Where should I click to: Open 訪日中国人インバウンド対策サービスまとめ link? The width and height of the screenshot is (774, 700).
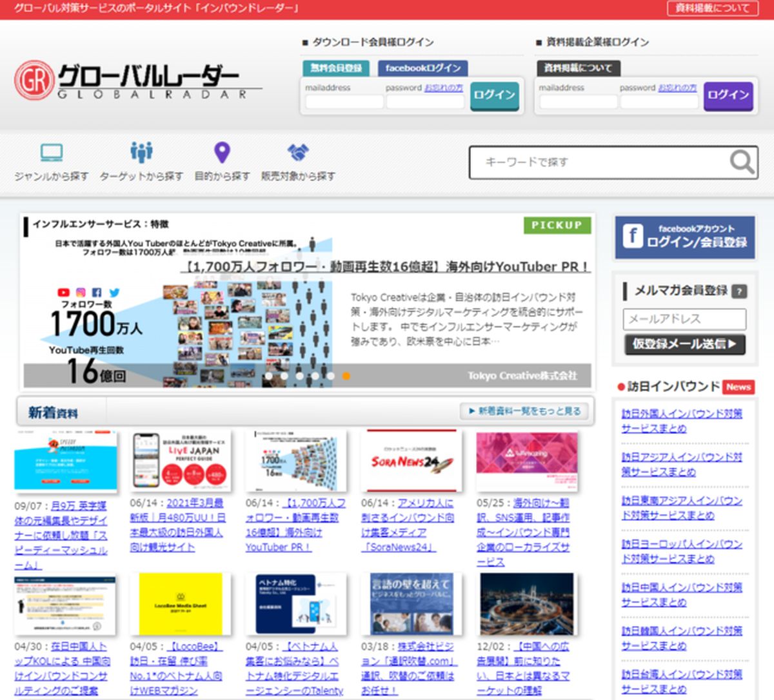pyautogui.click(x=682, y=594)
